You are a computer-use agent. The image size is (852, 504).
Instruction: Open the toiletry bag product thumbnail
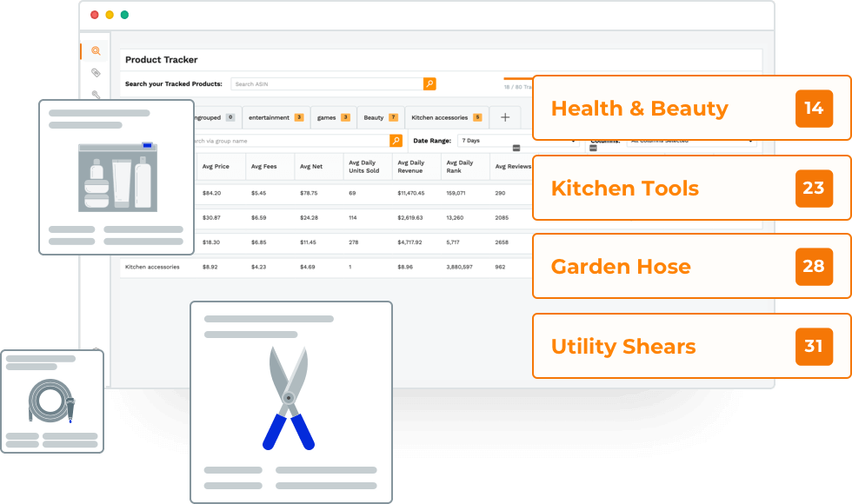point(117,177)
